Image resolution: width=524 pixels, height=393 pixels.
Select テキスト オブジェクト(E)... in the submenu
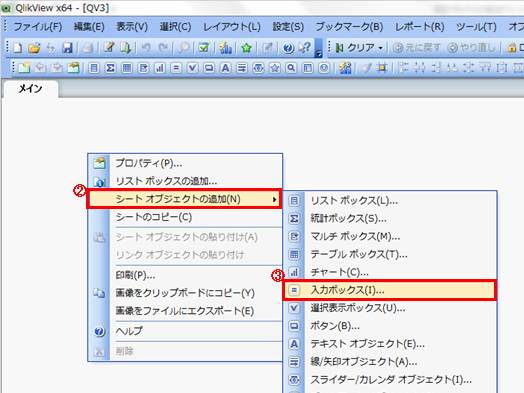(x=390, y=344)
